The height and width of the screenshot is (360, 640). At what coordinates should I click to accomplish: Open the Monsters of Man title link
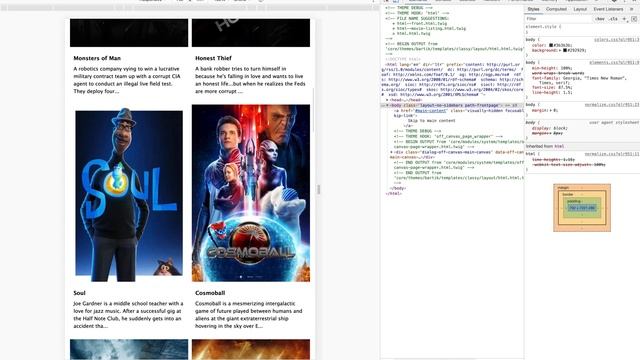[x=97, y=58]
